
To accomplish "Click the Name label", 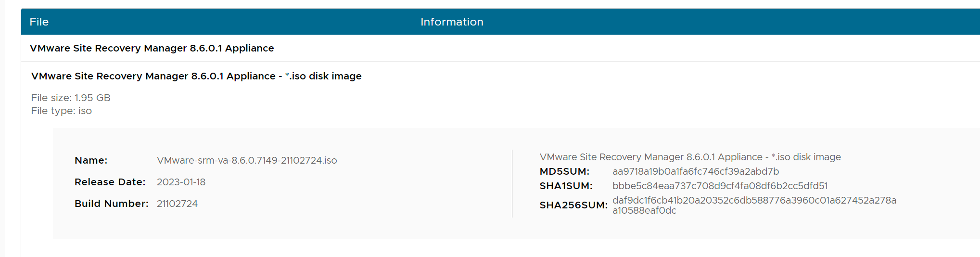I will (91, 160).
